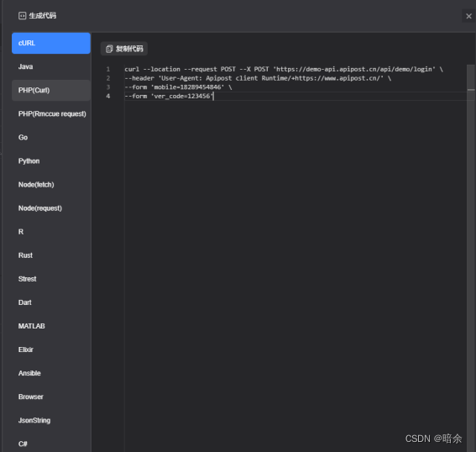Screen dimensions: 476x452
Task: Select the cURL language tab
Action: 51,43
